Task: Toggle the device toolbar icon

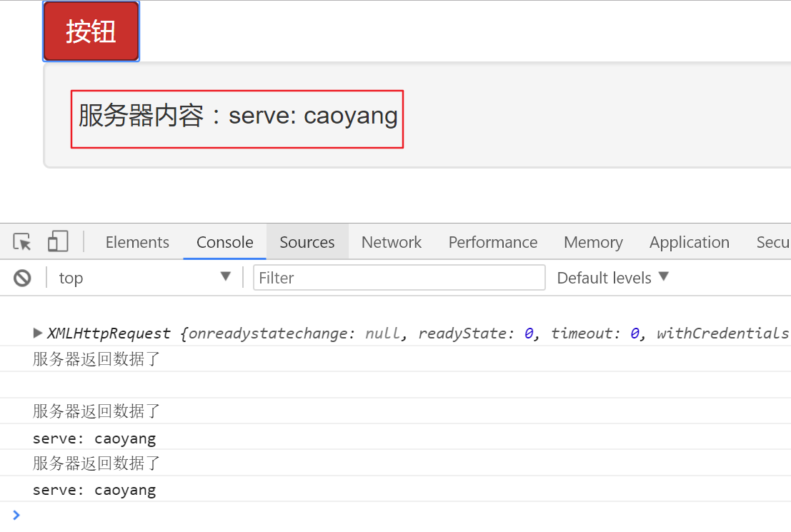Action: coord(57,242)
